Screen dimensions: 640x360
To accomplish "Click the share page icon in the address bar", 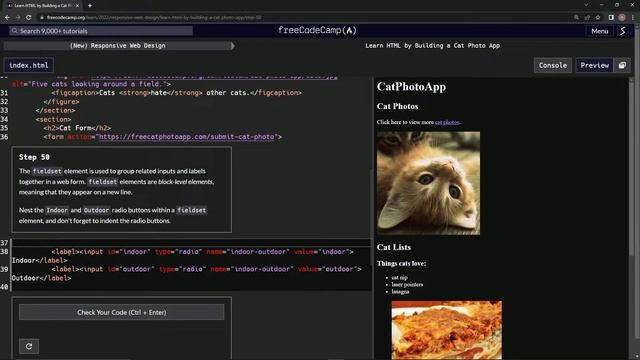I will coord(587,18).
